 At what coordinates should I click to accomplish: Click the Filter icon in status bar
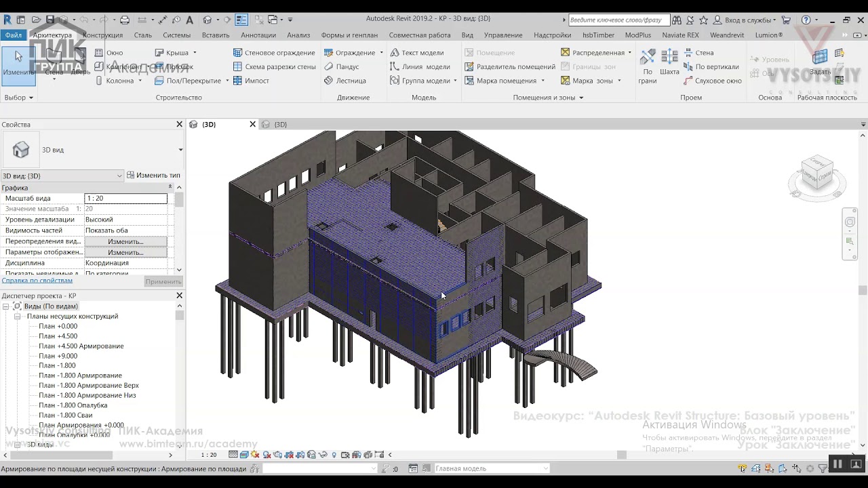click(x=823, y=468)
